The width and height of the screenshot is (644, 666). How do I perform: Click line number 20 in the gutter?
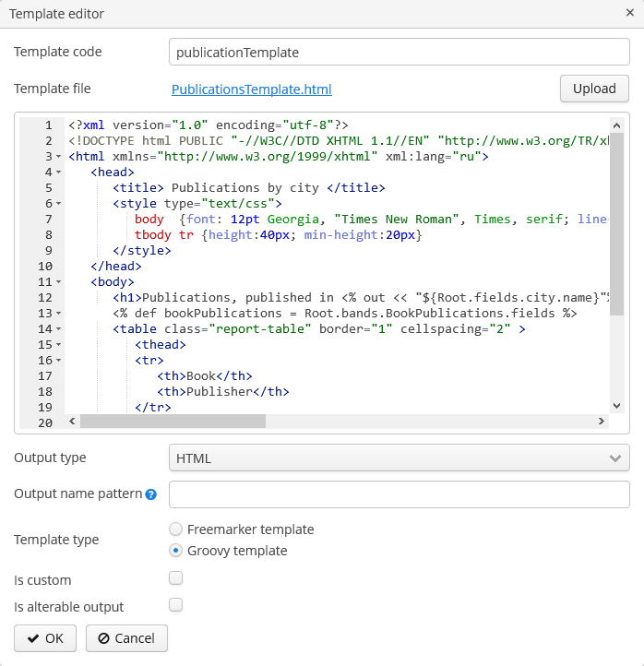coord(45,423)
